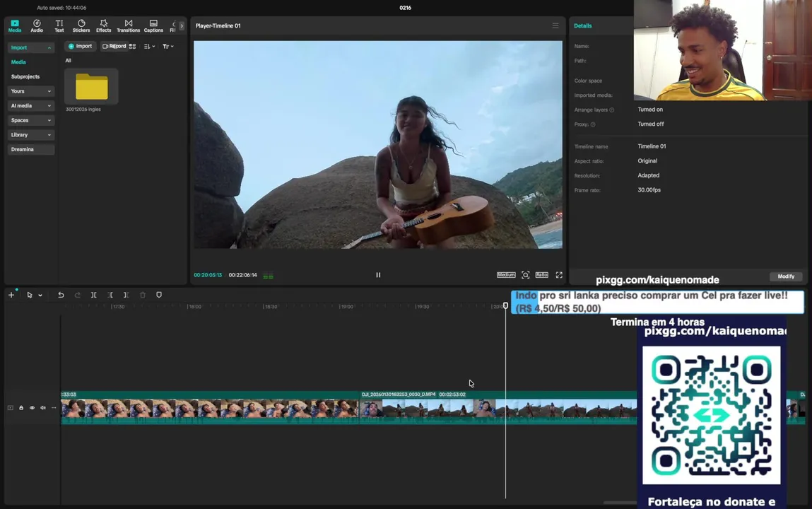Click the audio level meter icon
The height and width of the screenshot is (509, 812).
point(268,276)
